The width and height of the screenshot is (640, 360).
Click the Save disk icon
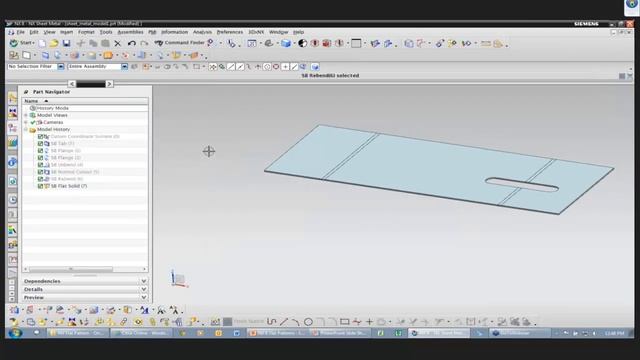click(x=67, y=43)
